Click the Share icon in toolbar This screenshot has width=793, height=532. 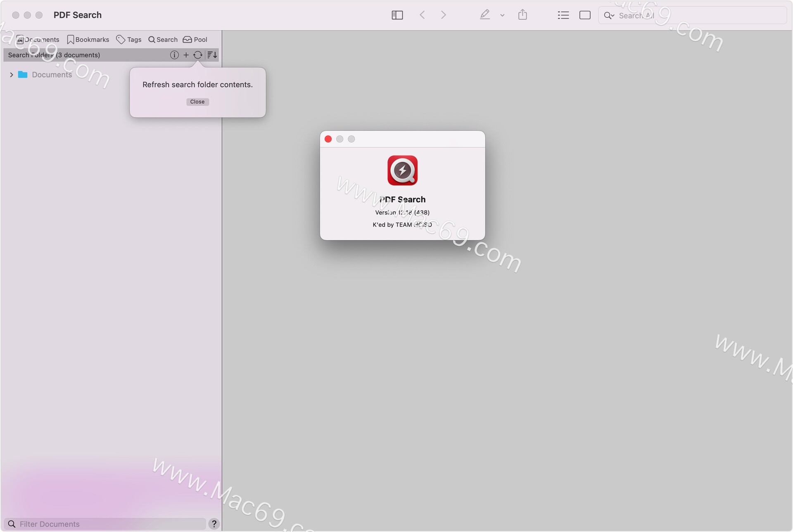[x=522, y=15]
